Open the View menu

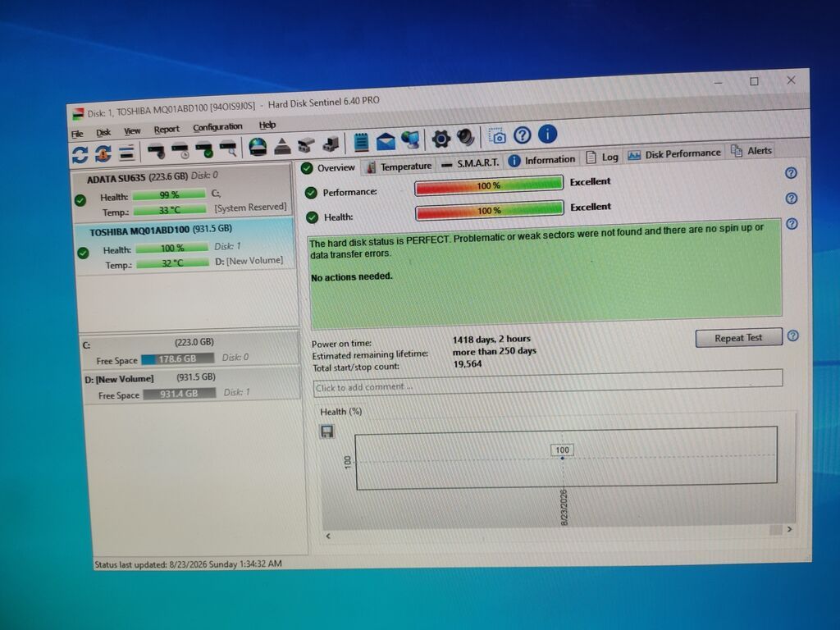tap(132, 130)
